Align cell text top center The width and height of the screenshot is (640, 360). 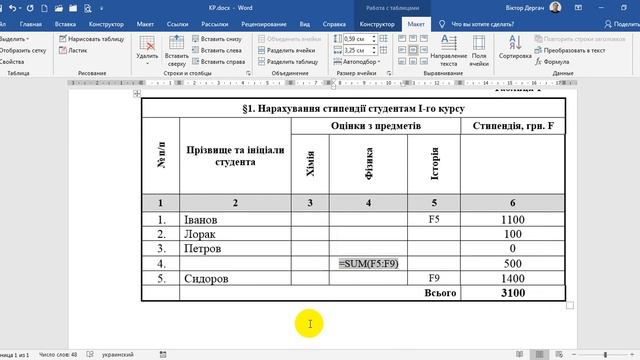tap(413, 38)
